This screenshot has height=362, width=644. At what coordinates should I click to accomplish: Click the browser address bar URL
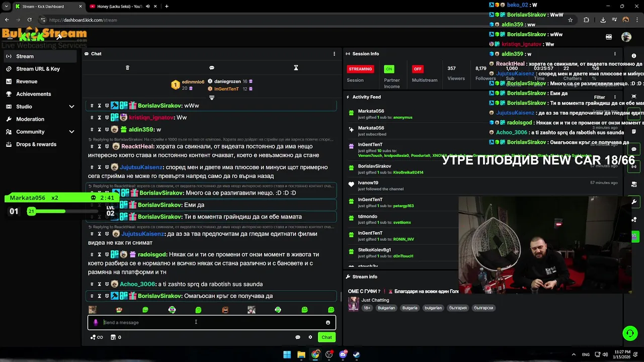pos(83,20)
